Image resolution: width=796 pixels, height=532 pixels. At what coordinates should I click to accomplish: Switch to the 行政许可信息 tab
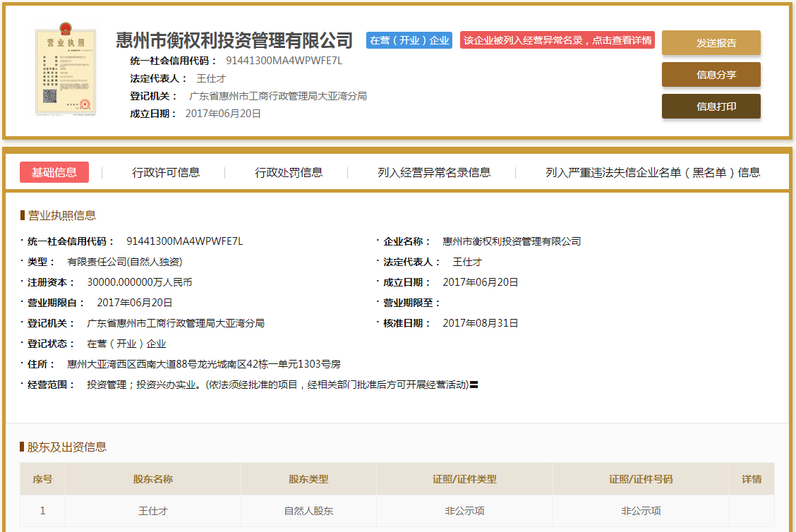(166, 171)
